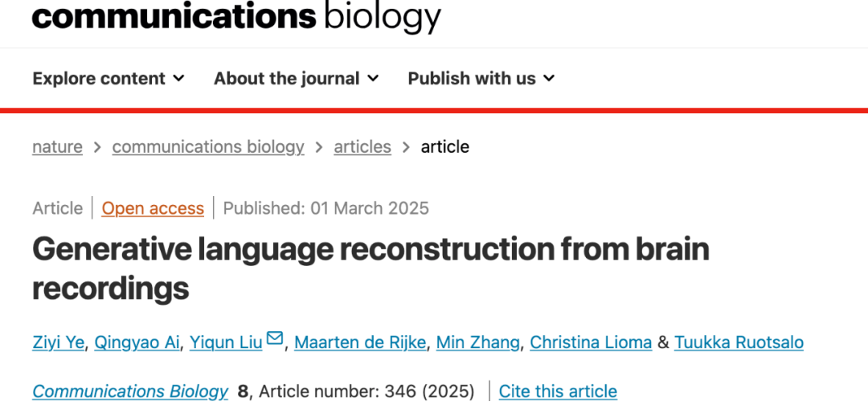Image resolution: width=868 pixels, height=414 pixels.
Task: View author Maarten de Rijke
Action: point(360,342)
